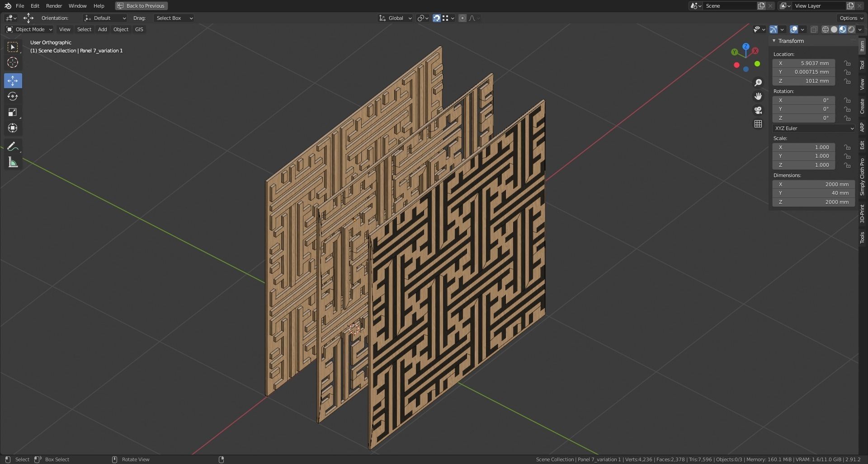The width and height of the screenshot is (868, 464).
Task: Open the viewport Object menu
Action: tap(121, 29)
